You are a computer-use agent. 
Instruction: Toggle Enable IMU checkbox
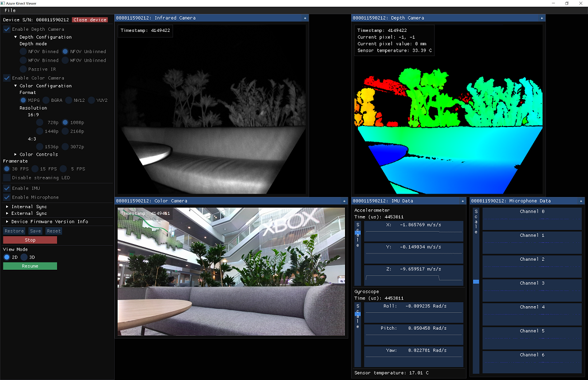click(x=7, y=188)
